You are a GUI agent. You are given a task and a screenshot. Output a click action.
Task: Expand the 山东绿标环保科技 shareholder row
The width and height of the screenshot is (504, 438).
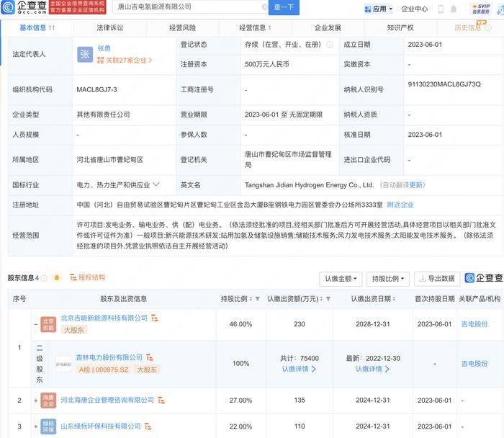point(36,426)
